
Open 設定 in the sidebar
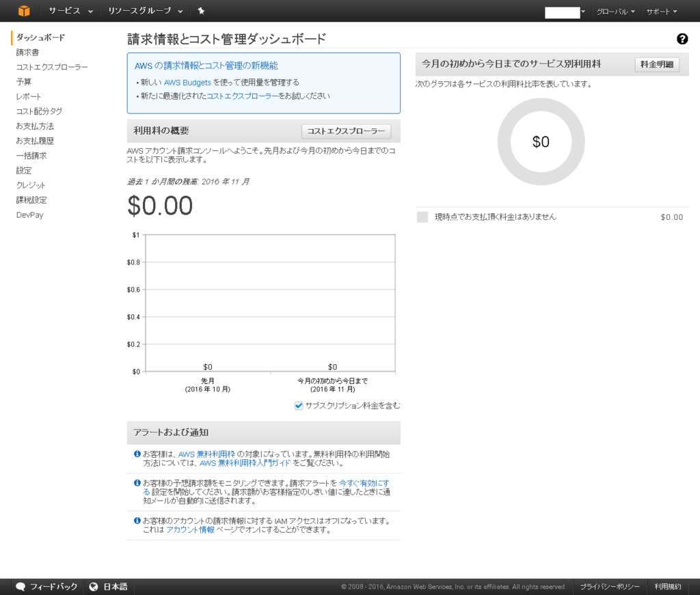click(x=24, y=170)
